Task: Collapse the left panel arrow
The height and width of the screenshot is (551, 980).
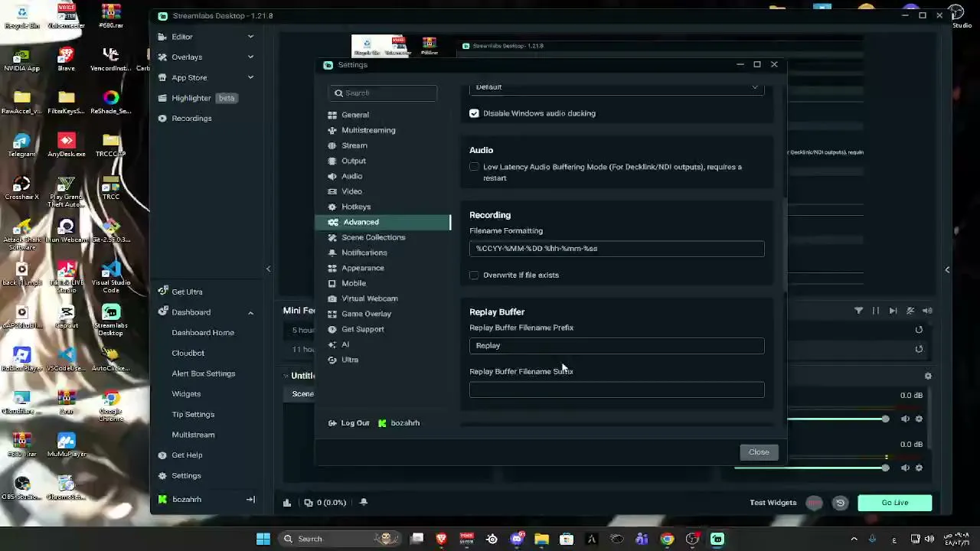Action: (x=268, y=269)
